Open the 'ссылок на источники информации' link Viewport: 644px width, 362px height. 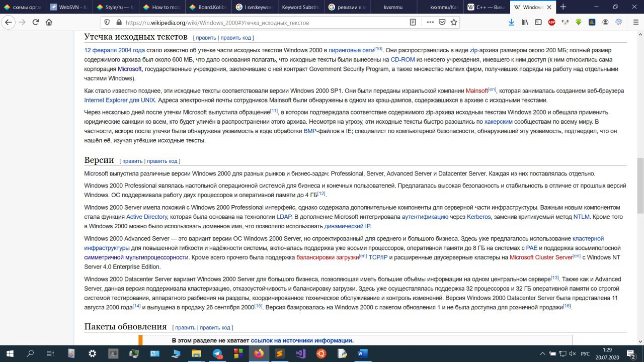(301, 340)
